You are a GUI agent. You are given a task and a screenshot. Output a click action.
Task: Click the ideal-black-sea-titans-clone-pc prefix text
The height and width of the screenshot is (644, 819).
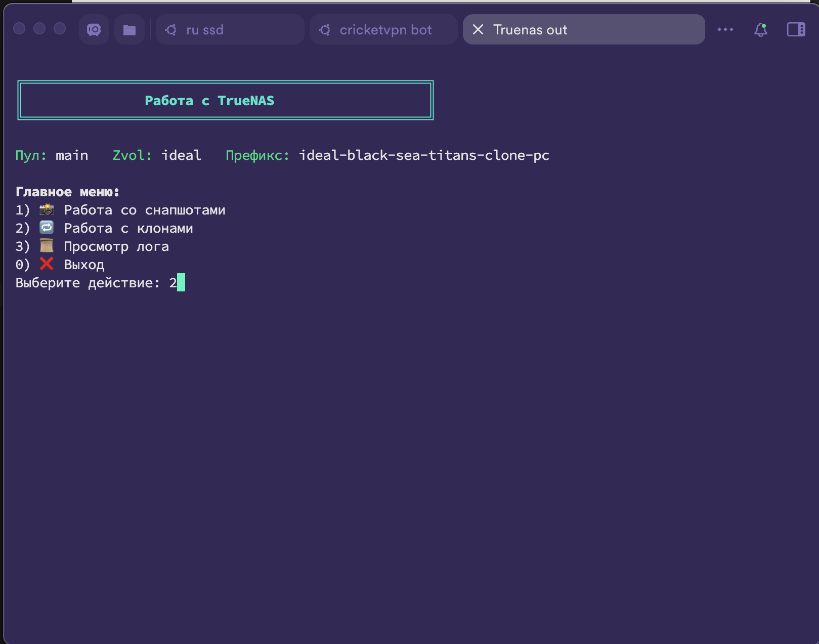[424, 155]
